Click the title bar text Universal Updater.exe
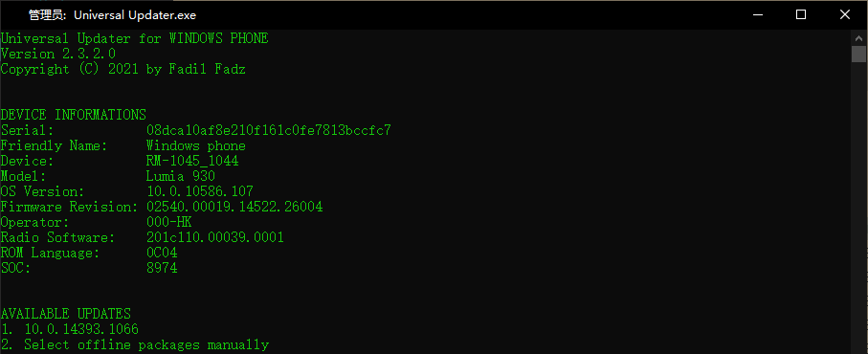The height and width of the screenshot is (354, 868). click(x=135, y=15)
